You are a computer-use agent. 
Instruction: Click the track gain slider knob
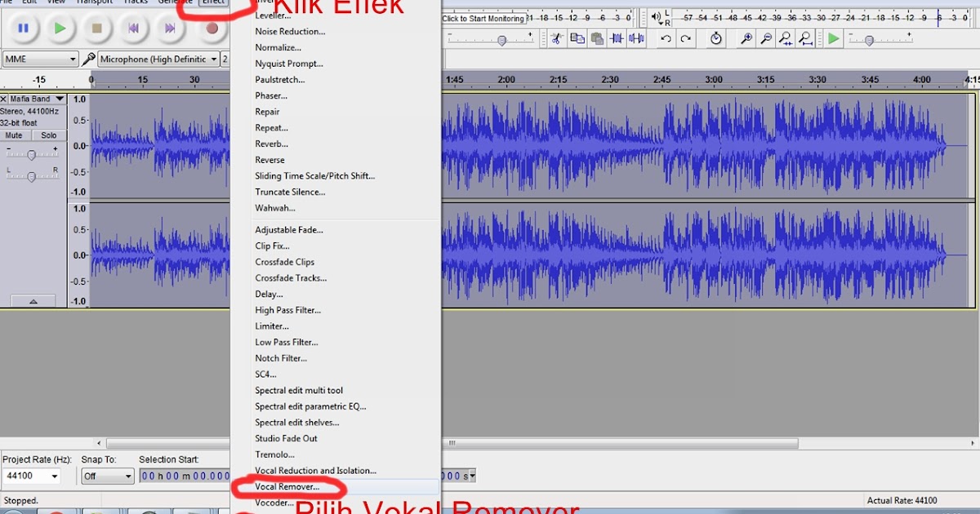[x=32, y=155]
